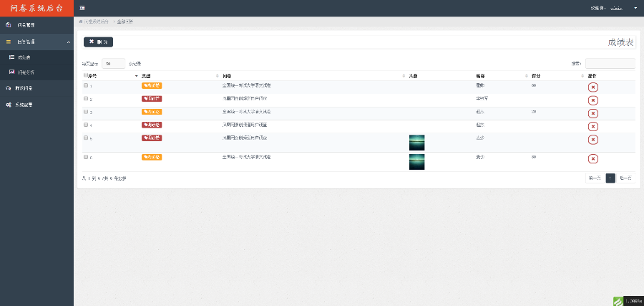Click the orange type tag in row 3
Image resolution: width=644 pixels, height=306 pixels.
click(x=152, y=112)
